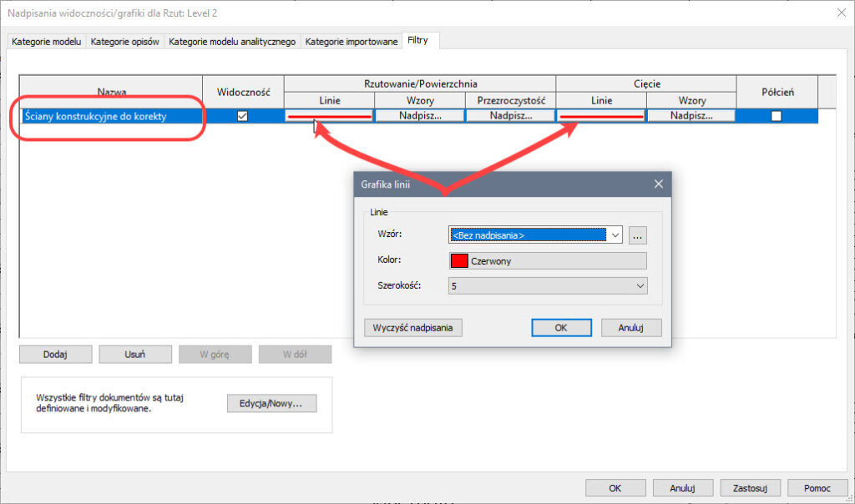This screenshot has width=855, height=504.
Task: Close the Grafika linii dialog
Action: point(658,184)
